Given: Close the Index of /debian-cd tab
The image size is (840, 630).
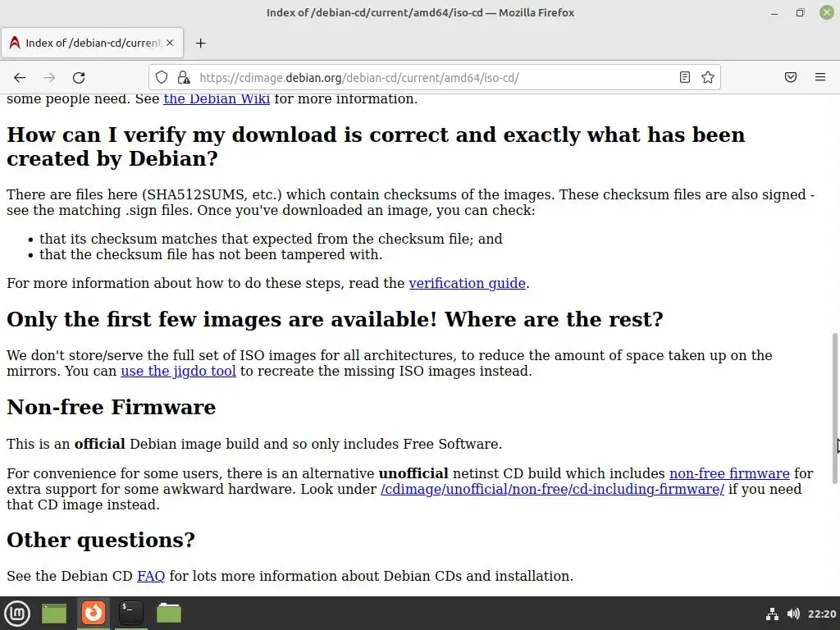Looking at the screenshot, I should [170, 43].
